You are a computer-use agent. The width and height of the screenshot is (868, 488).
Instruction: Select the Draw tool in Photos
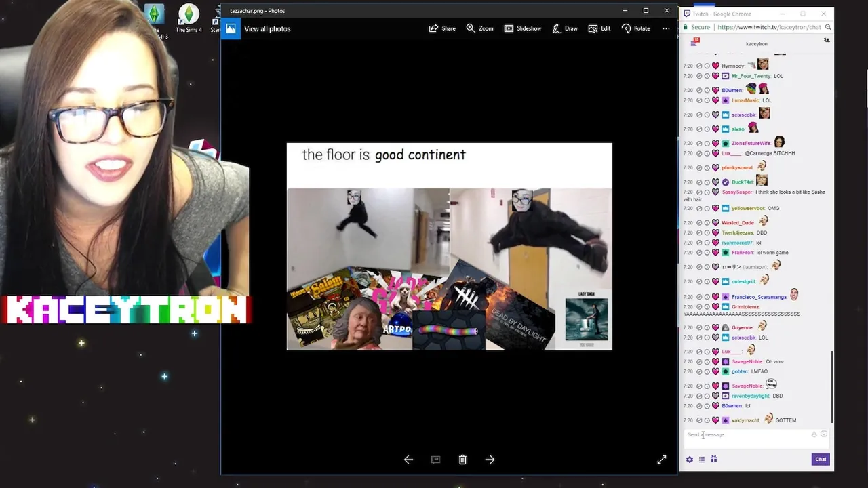564,28
